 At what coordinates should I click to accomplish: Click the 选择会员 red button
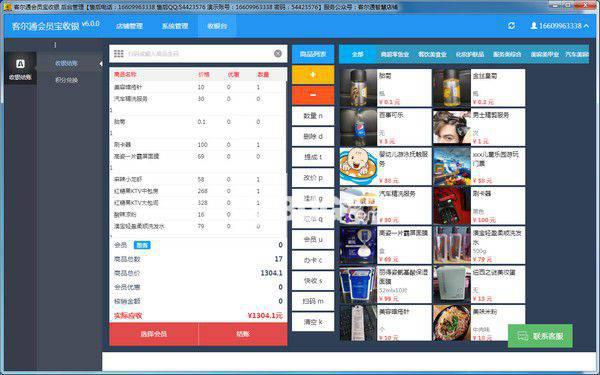pyautogui.click(x=153, y=334)
